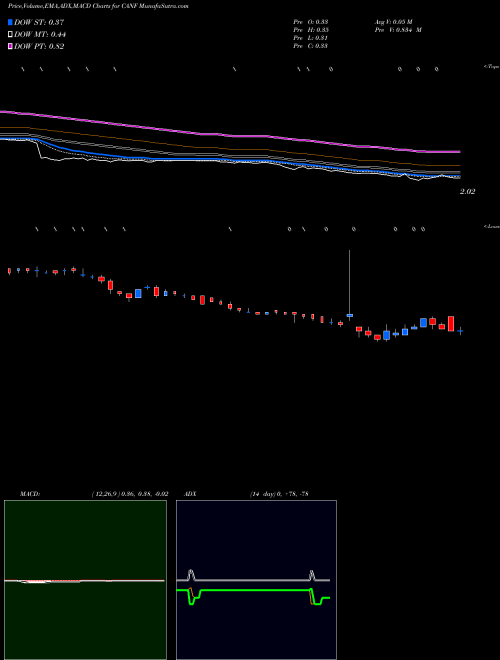
Task: Click the MACD panel title
Action: pos(30,494)
